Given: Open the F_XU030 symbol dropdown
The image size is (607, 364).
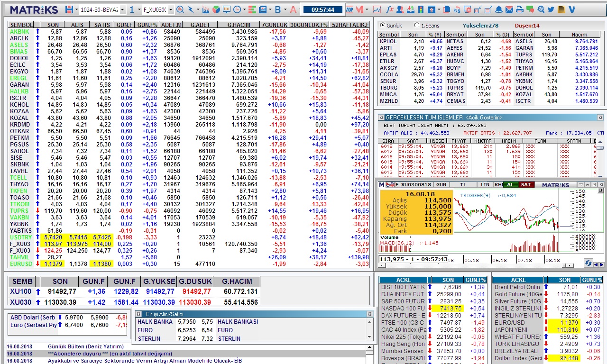Looking at the screenshot, I should (170, 9).
